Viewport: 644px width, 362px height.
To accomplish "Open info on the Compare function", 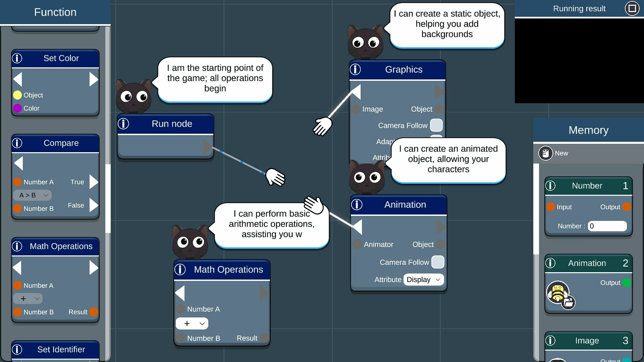I will point(17,143).
